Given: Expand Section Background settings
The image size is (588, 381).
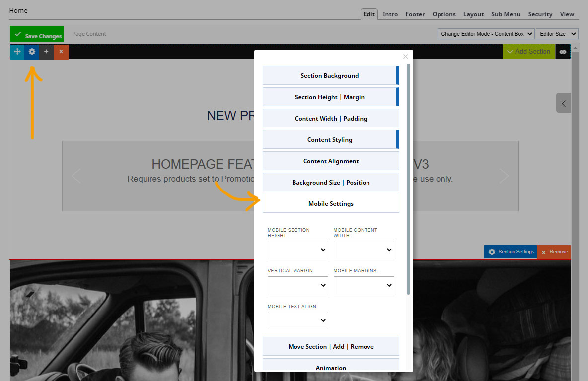Looking at the screenshot, I should 331,76.
